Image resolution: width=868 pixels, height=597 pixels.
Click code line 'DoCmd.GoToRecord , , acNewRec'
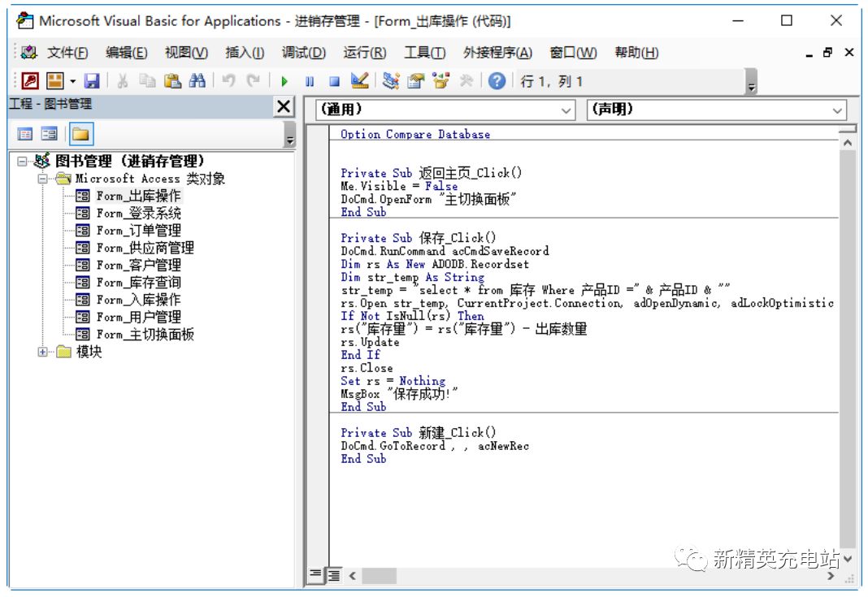(x=435, y=446)
